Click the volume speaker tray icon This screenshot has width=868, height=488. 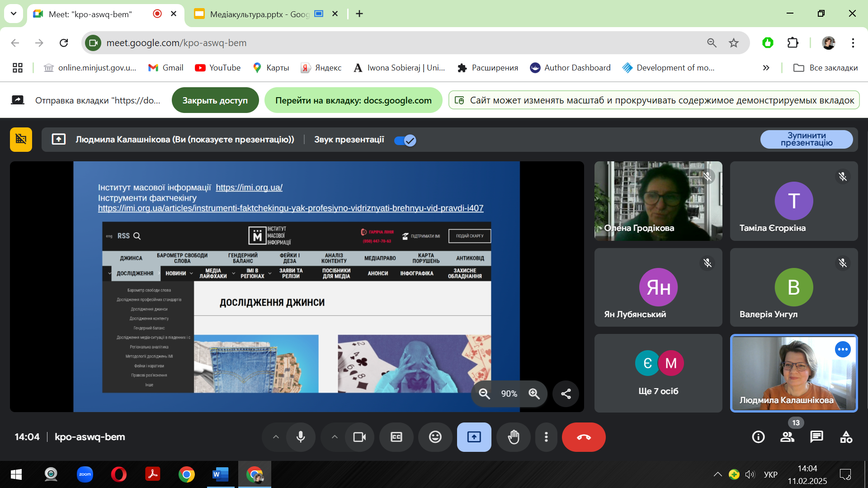point(750,474)
